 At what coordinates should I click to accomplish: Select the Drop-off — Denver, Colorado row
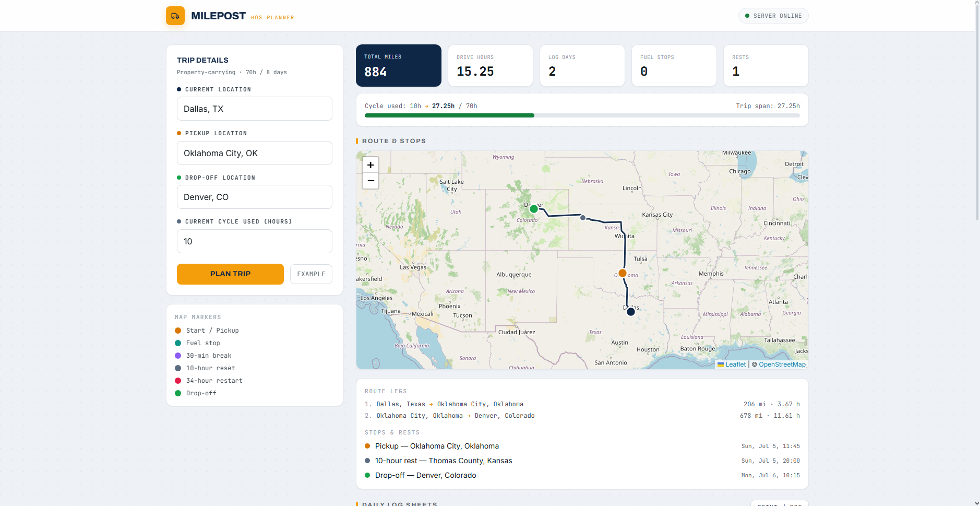(x=582, y=475)
